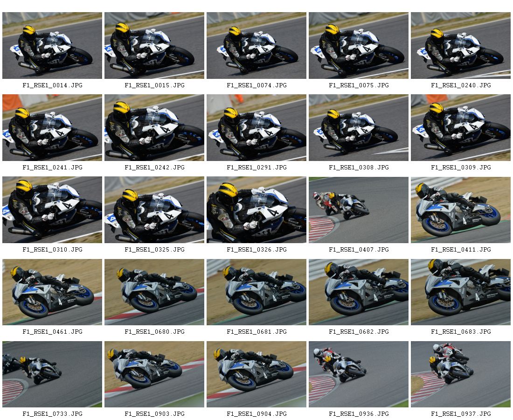Viewport: 513px width, 420px height.
Task: Open the F1_RSE1_0240.JPG thumbnail
Action: 460,46
